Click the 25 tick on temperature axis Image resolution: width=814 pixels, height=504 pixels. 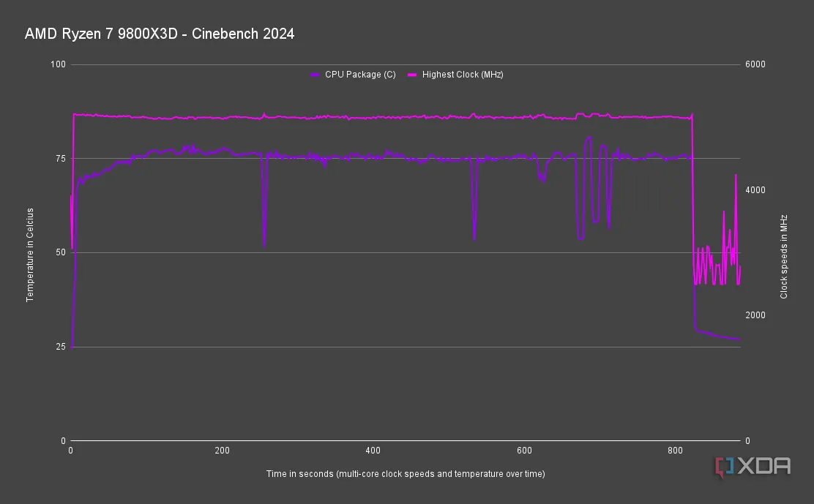pos(60,347)
